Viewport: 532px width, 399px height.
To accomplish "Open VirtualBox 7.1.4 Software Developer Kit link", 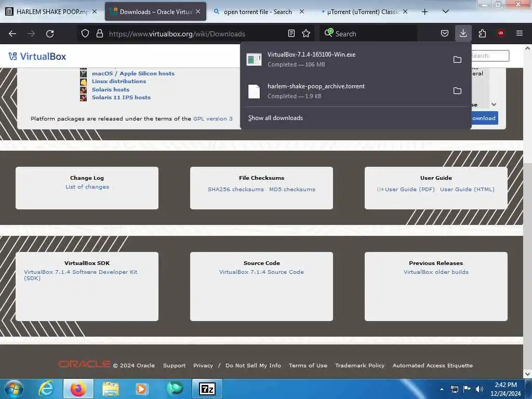I will coord(81,275).
